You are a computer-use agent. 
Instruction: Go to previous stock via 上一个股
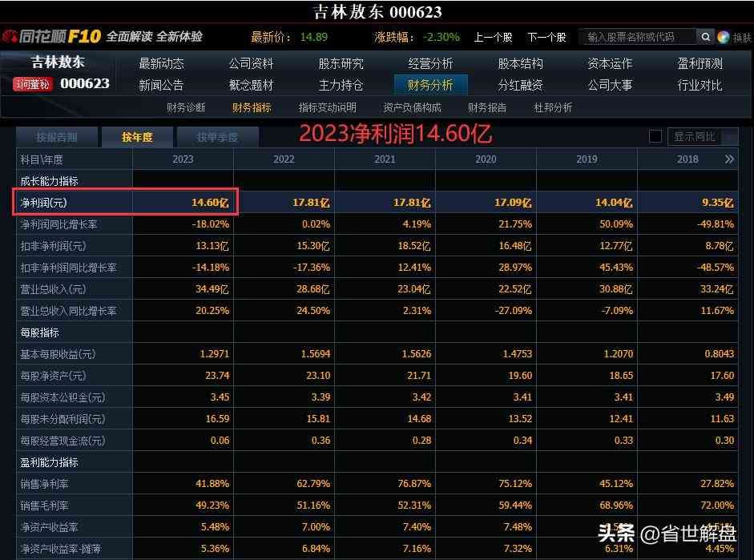click(493, 37)
